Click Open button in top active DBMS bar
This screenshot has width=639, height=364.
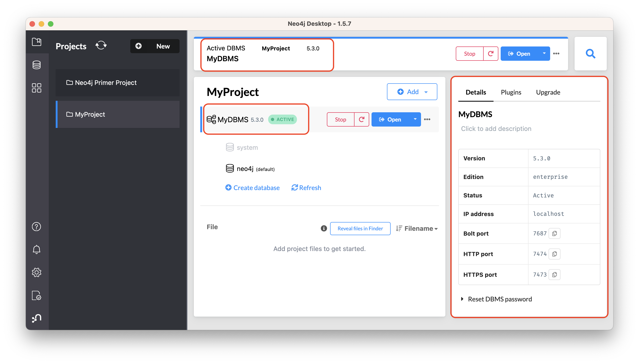pos(520,54)
